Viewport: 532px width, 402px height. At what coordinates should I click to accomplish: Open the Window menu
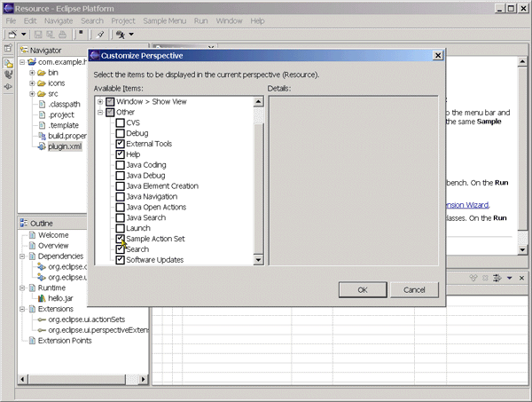pos(230,21)
